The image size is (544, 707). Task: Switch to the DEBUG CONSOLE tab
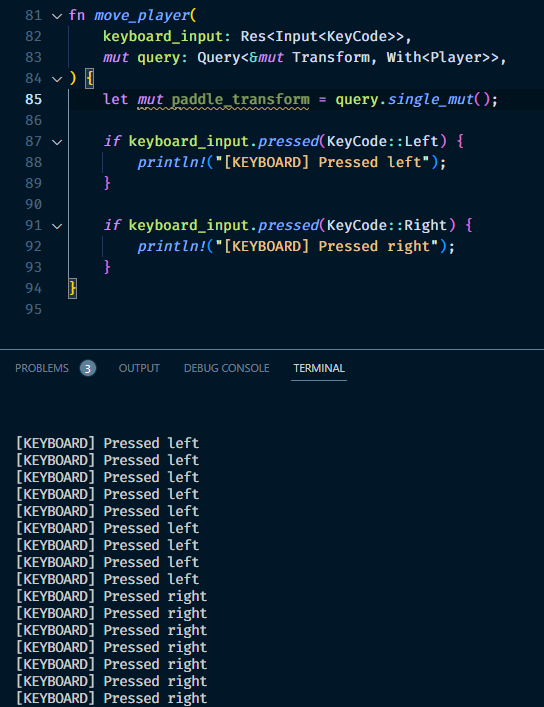pyautogui.click(x=226, y=368)
